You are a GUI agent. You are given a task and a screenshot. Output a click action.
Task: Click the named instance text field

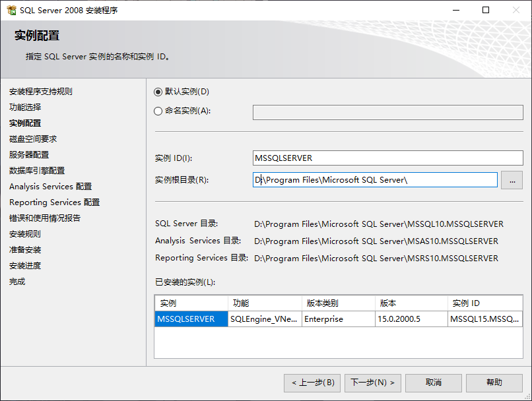387,112
